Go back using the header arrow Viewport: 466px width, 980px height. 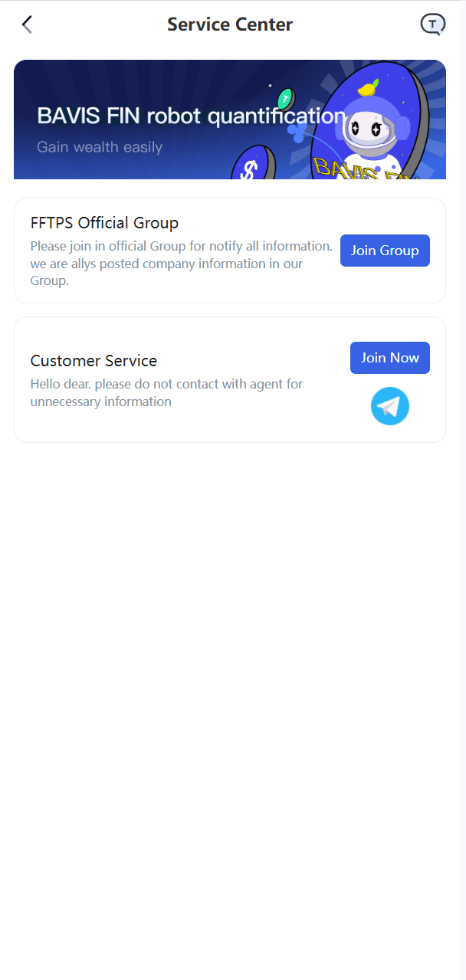click(x=27, y=25)
